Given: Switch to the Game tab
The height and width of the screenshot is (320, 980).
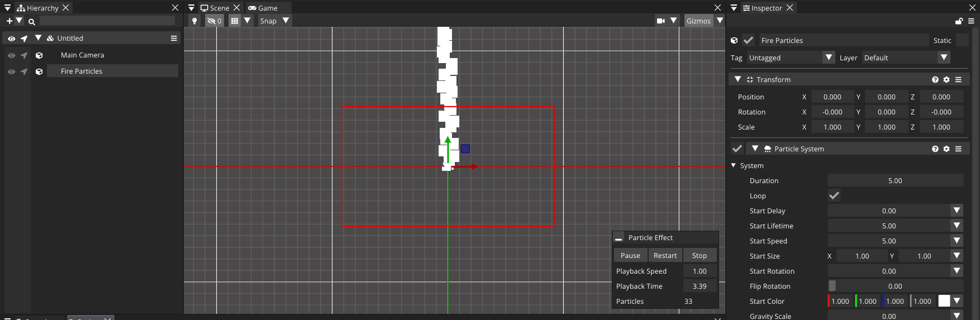Looking at the screenshot, I should coord(263,8).
